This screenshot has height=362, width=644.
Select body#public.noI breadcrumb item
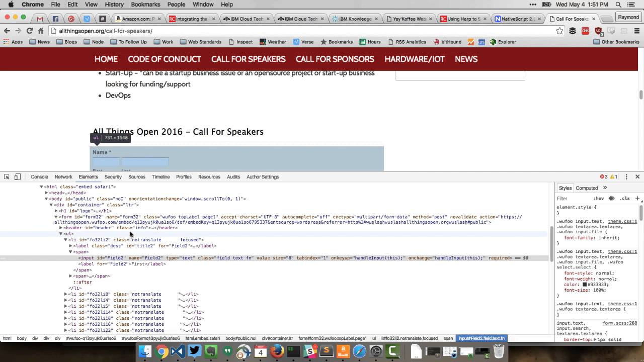click(240, 338)
